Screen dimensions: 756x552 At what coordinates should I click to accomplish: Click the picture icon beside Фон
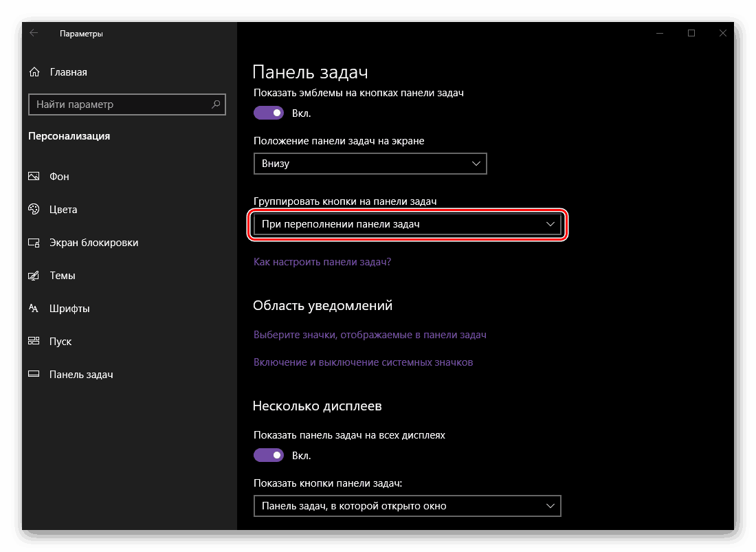coord(34,177)
